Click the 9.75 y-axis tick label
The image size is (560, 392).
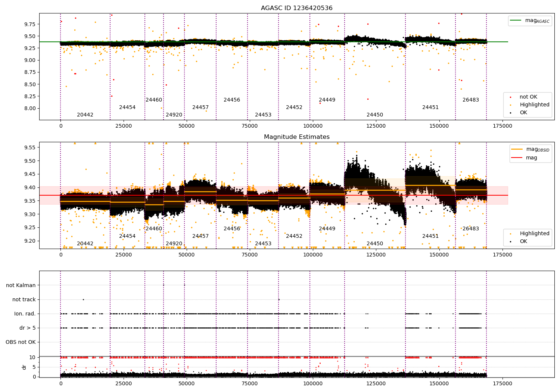(29, 24)
